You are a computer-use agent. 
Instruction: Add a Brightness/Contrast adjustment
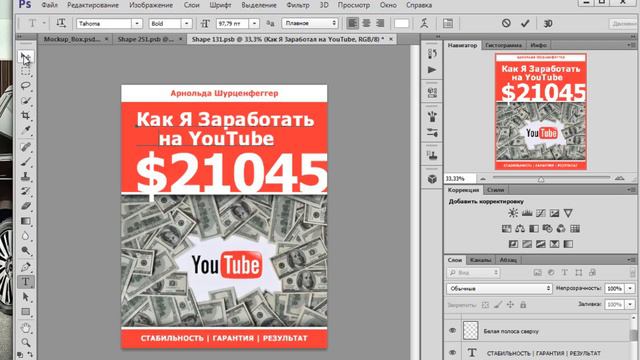click(x=513, y=213)
